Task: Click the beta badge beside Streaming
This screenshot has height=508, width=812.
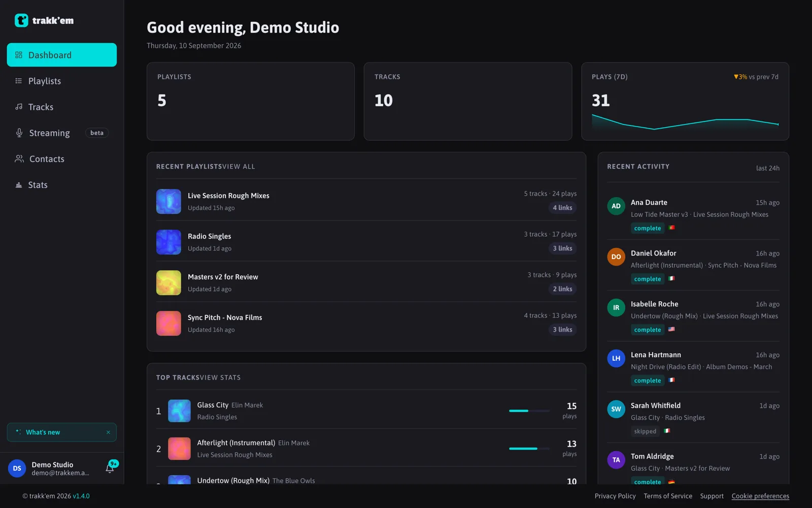Action: click(x=97, y=133)
